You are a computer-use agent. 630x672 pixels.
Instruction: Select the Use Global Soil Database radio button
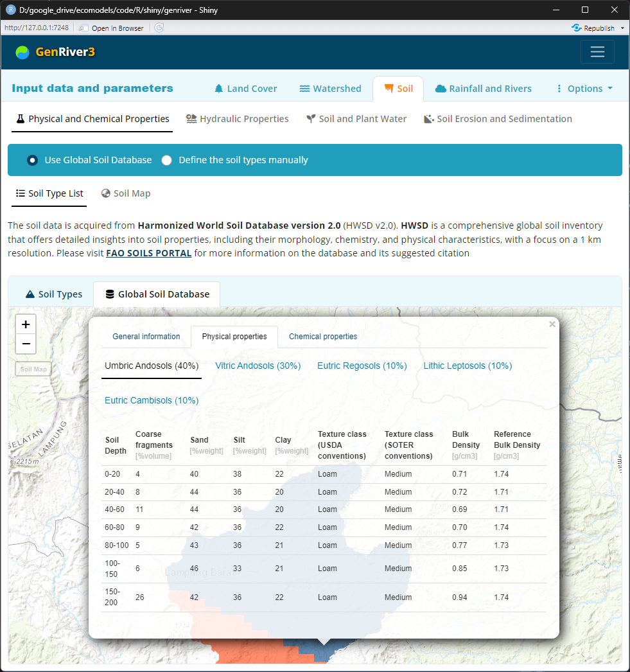tap(33, 160)
